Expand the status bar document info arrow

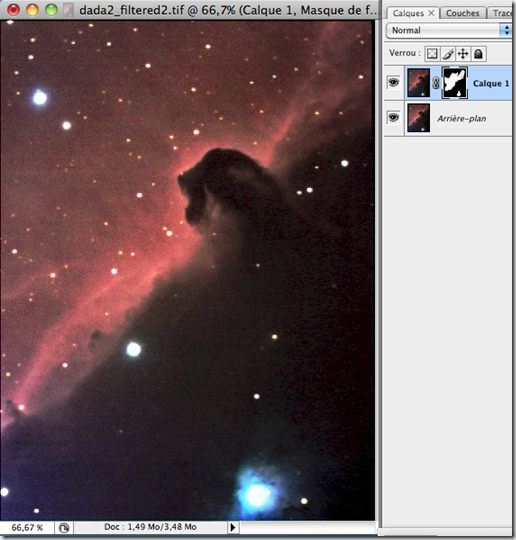(x=233, y=527)
